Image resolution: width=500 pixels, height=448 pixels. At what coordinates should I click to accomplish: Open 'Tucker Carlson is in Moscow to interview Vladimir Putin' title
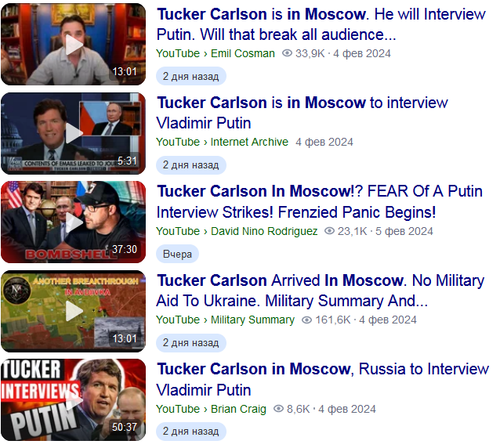tap(303, 113)
